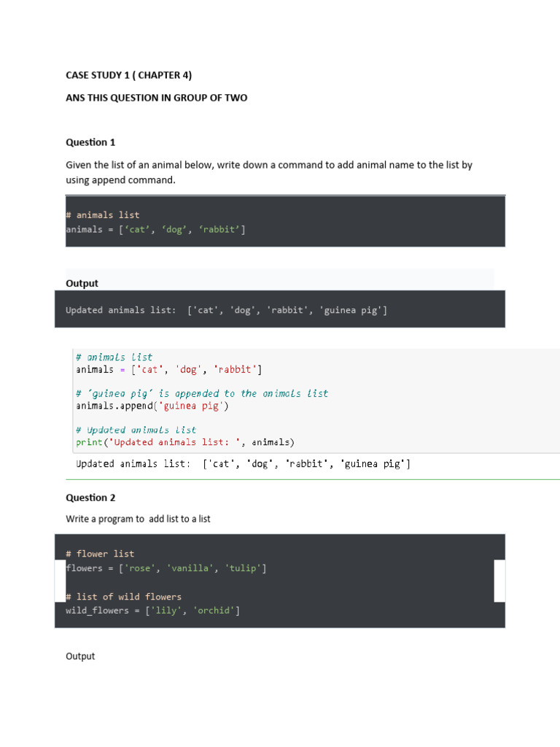The image size is (560, 747).
Task: Click the animals.append('guinea pig') code line
Action: tap(152, 406)
